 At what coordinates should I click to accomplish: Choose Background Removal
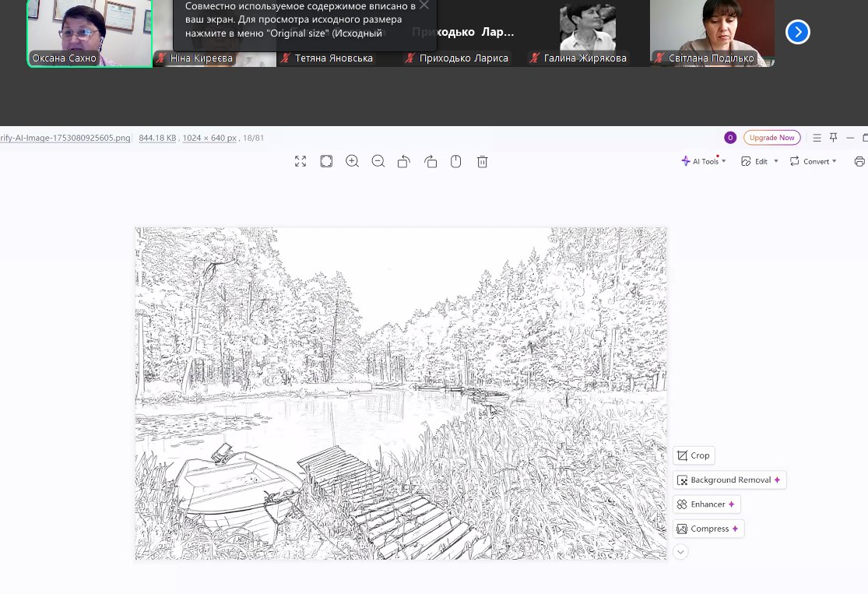[729, 480]
